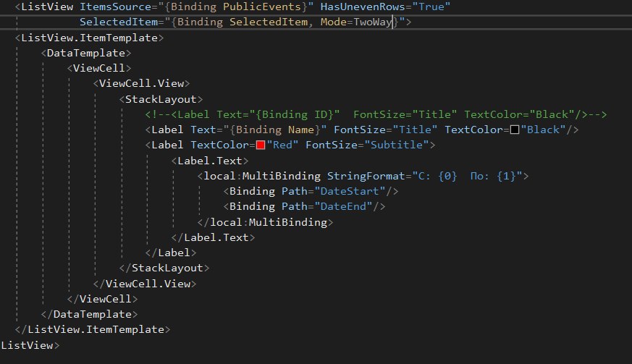
Task: Click the opening DataTemplate tag
Action: pos(86,54)
